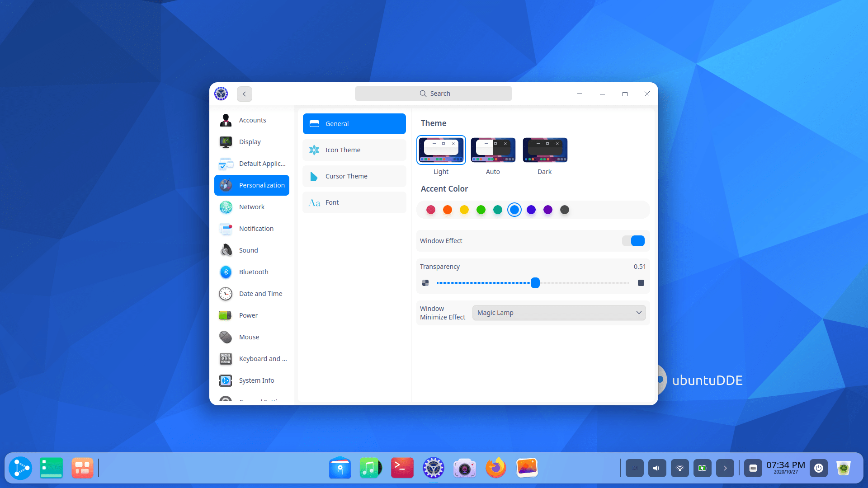This screenshot has width=868, height=488.
Task: Open the Trash from the dock
Action: pyautogui.click(x=844, y=468)
